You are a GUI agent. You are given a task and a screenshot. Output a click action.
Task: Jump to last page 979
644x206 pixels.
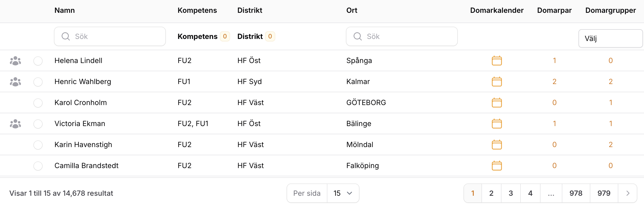[x=604, y=193]
